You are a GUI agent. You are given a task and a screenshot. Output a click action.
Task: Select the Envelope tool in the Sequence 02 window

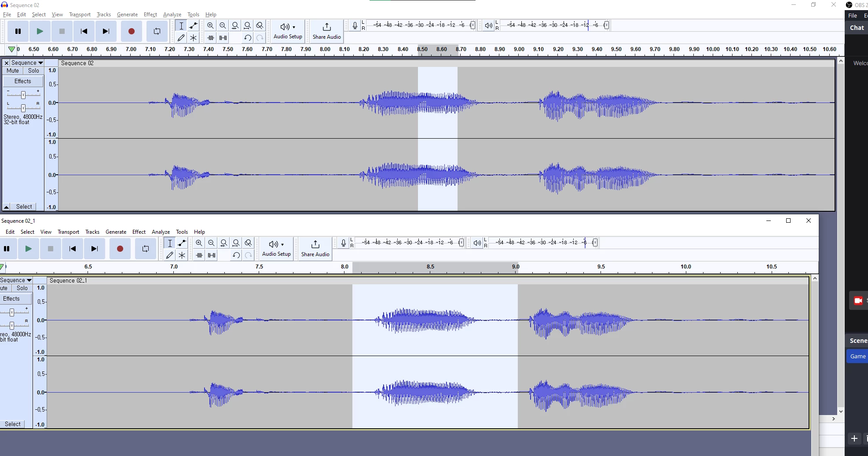(x=193, y=26)
